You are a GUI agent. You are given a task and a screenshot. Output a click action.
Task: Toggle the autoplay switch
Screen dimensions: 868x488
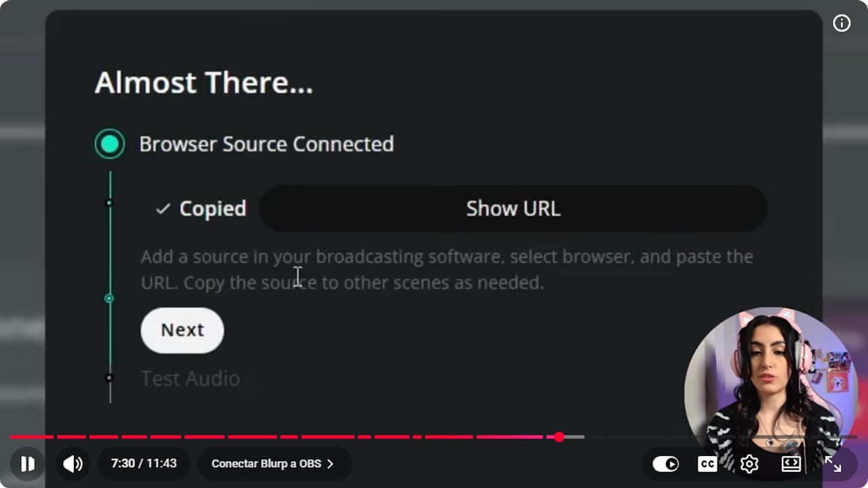(x=666, y=464)
